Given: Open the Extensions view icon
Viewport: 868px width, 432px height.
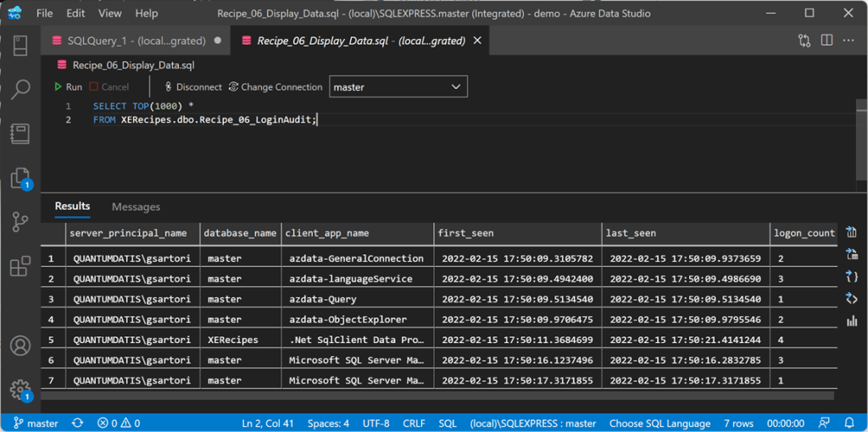Looking at the screenshot, I should 20,266.
